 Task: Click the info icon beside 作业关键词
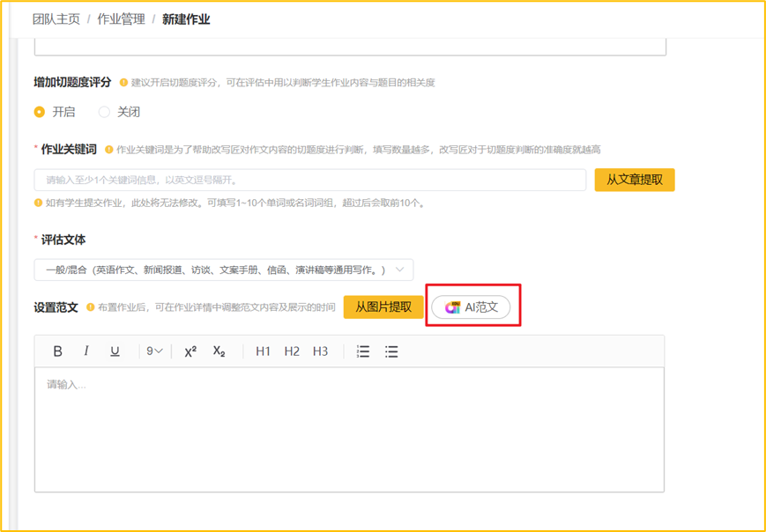click(x=109, y=150)
